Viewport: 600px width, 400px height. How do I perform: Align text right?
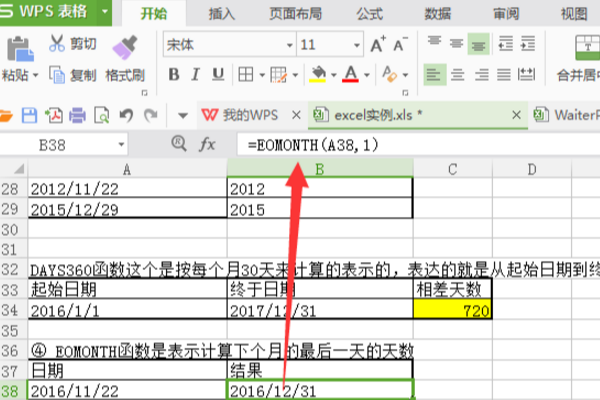pos(481,74)
